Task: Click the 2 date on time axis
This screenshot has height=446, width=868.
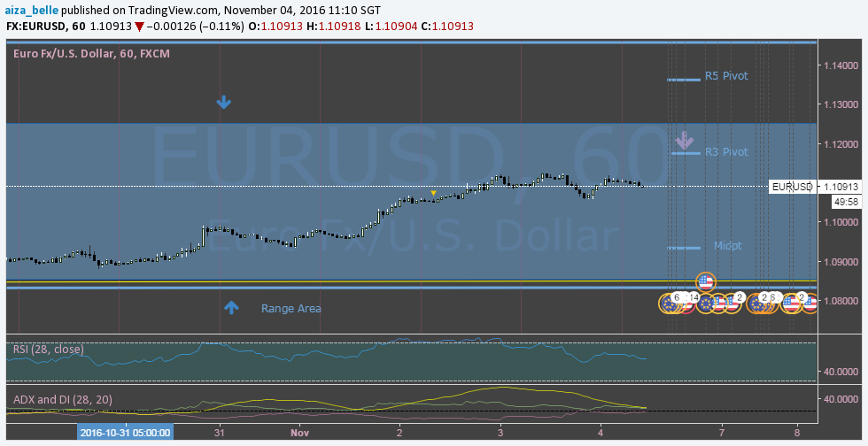Action: 399,432
